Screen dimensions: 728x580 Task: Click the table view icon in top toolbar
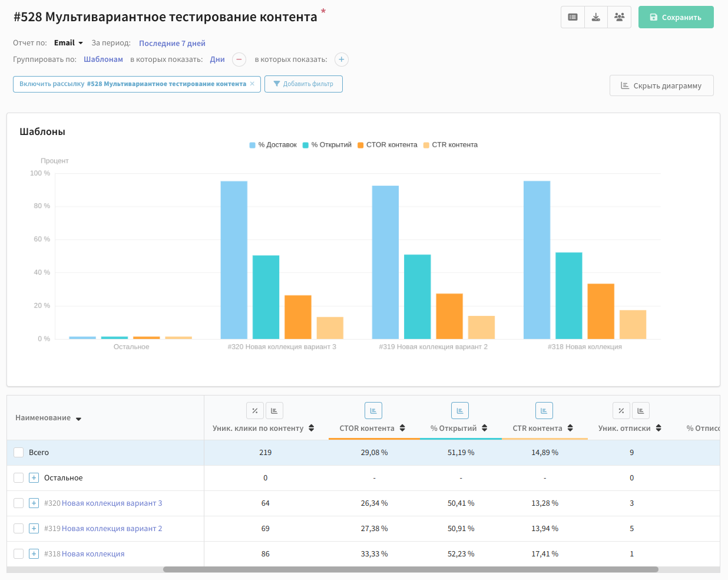point(573,17)
